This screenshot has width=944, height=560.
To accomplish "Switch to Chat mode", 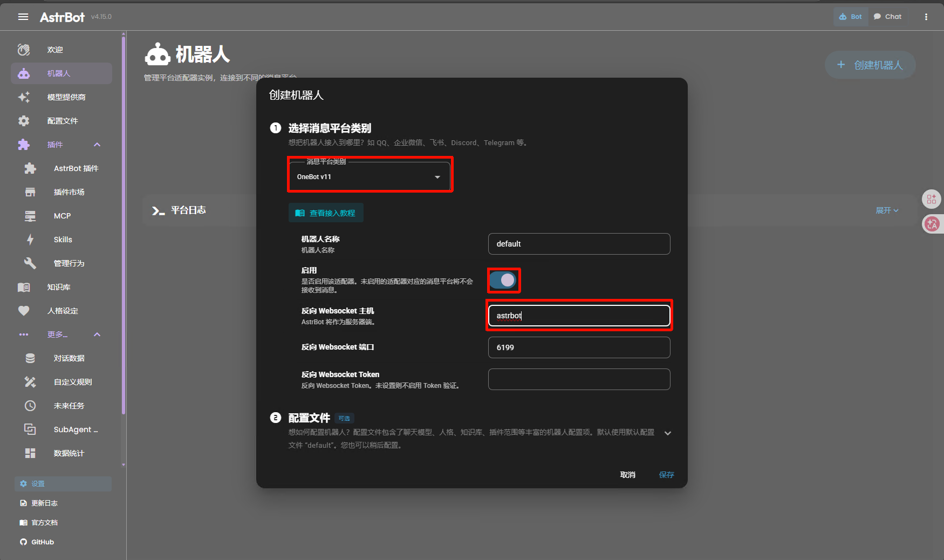I will click(x=887, y=17).
